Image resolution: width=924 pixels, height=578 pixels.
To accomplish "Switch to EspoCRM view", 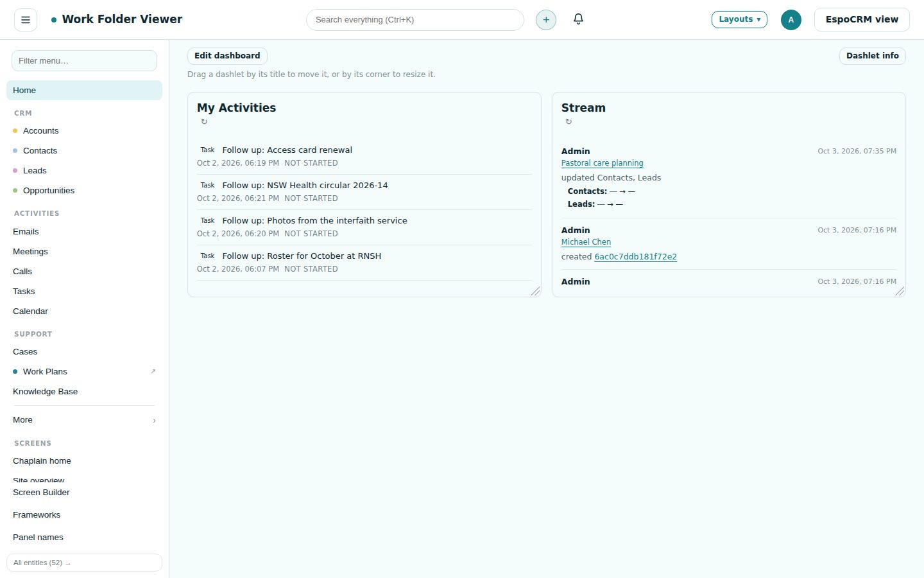I will pos(862,19).
